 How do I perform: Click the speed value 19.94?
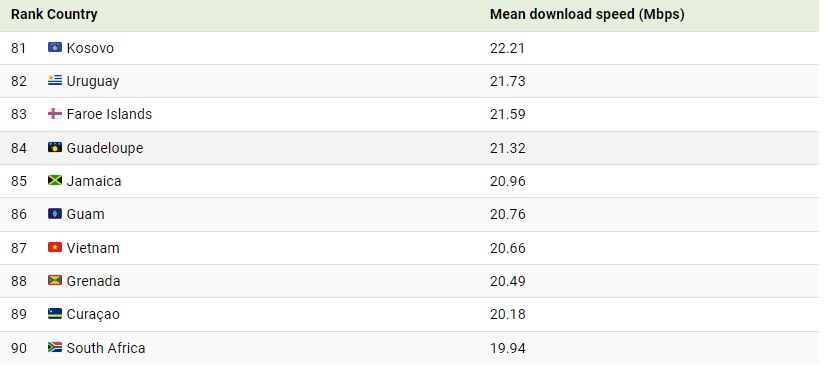pos(507,348)
